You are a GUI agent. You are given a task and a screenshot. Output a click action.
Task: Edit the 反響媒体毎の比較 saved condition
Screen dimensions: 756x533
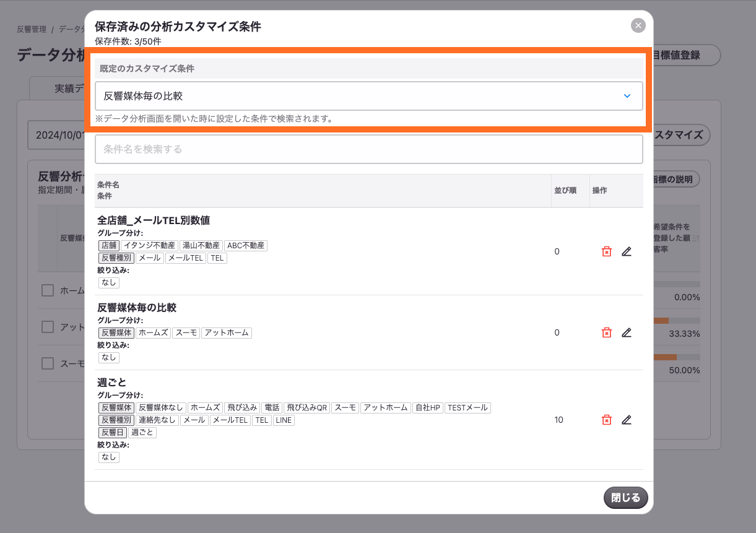[x=627, y=332]
